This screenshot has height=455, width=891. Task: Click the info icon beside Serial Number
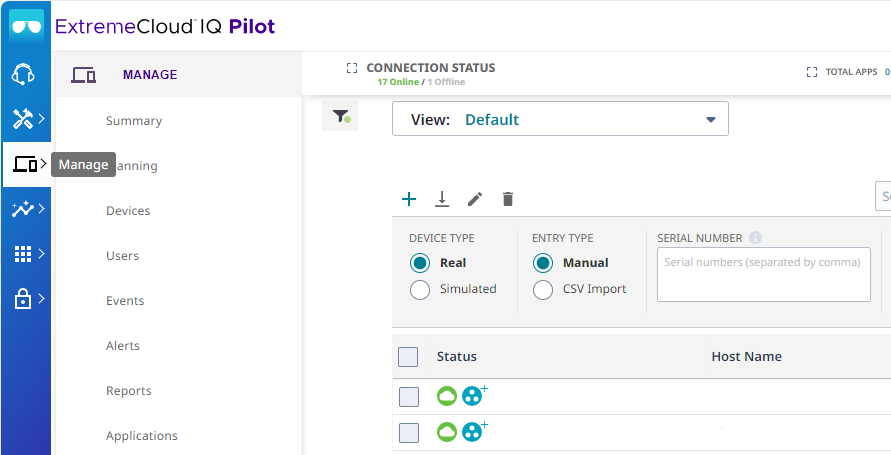point(755,238)
